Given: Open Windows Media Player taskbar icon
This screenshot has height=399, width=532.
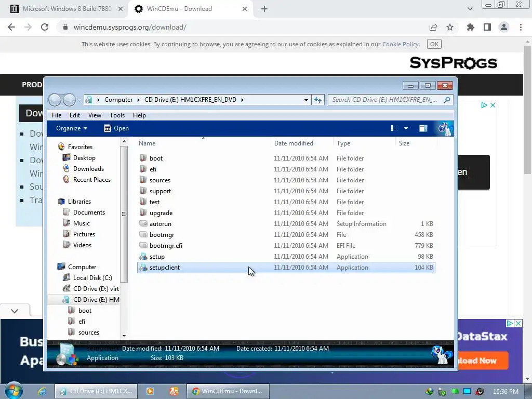Looking at the screenshot, I should click(x=150, y=391).
